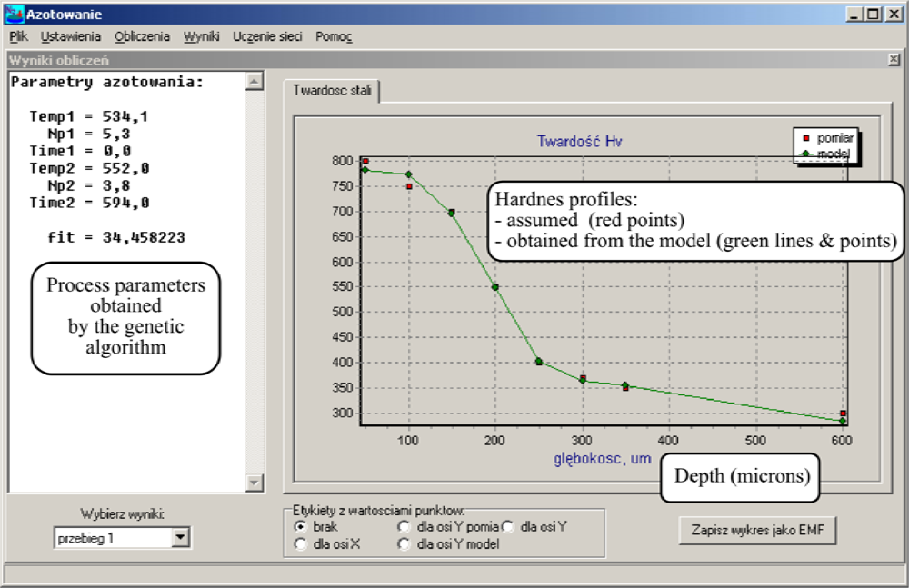Screen dimensions: 909x588
Task: Select the 'brak' radio button
Action: 301,526
